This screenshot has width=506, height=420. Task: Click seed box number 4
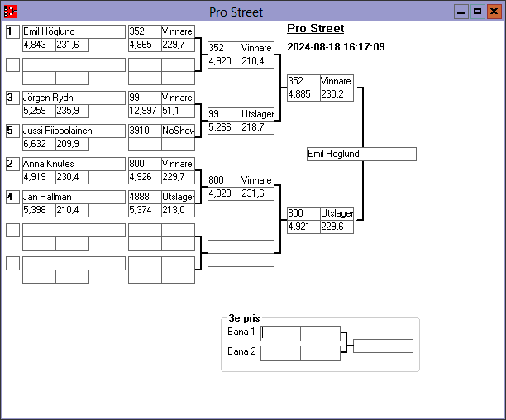click(x=12, y=197)
